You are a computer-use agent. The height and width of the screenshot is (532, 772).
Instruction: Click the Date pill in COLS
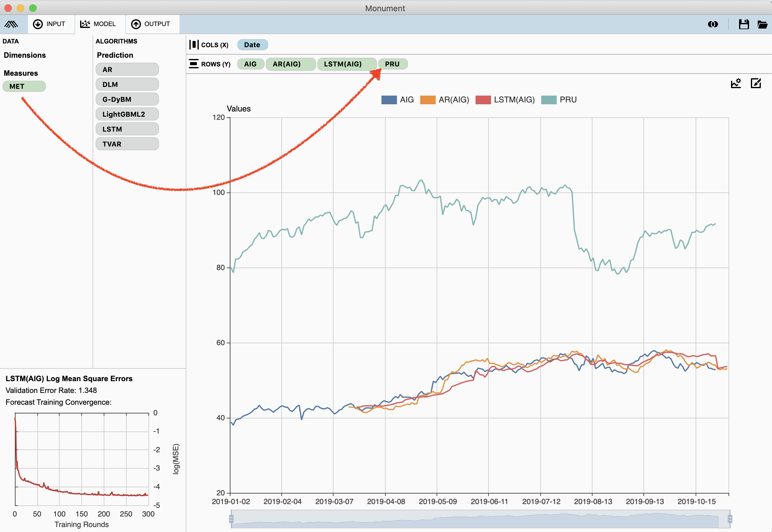252,45
